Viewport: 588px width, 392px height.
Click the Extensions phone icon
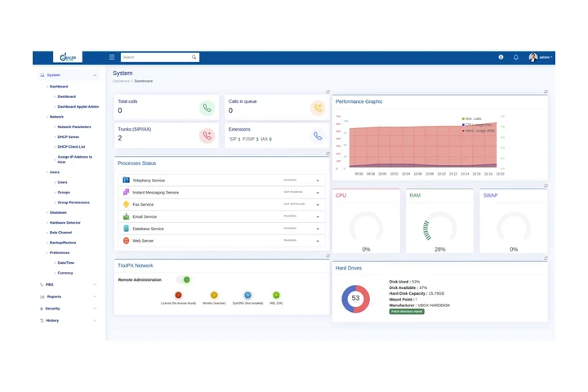coord(317,136)
